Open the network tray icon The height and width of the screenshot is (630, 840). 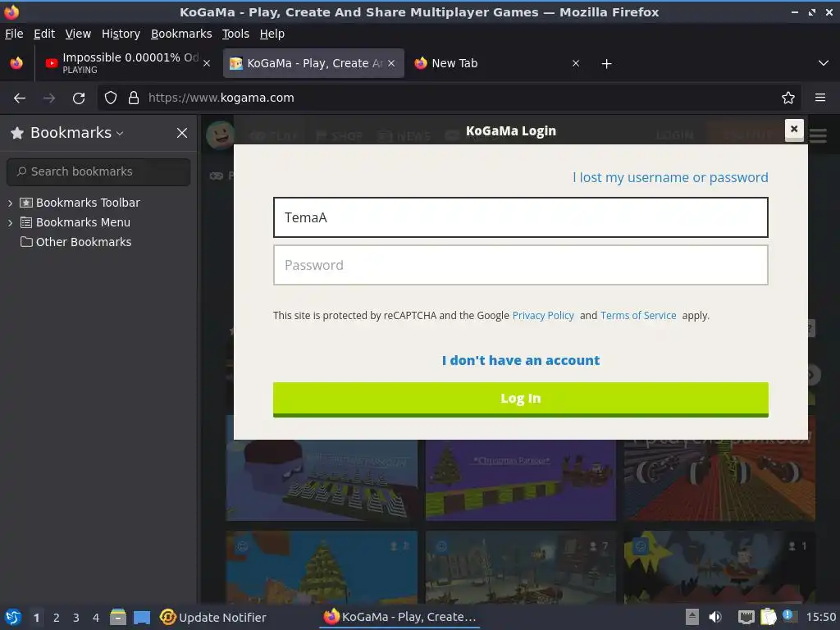click(x=746, y=618)
